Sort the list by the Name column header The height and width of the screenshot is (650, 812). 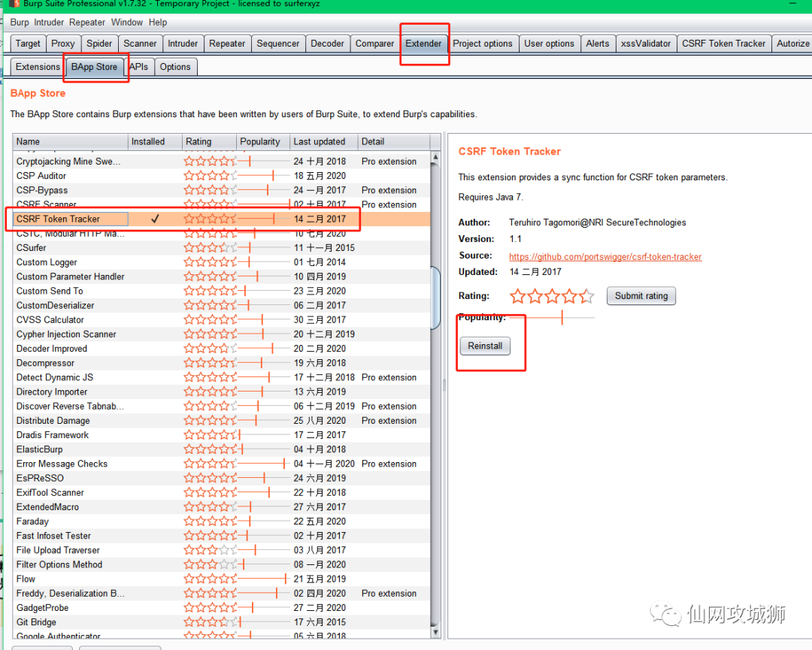pyautogui.click(x=69, y=141)
